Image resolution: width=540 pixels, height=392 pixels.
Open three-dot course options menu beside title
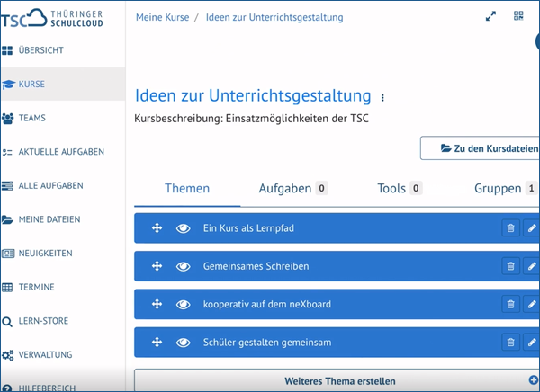[382, 98]
